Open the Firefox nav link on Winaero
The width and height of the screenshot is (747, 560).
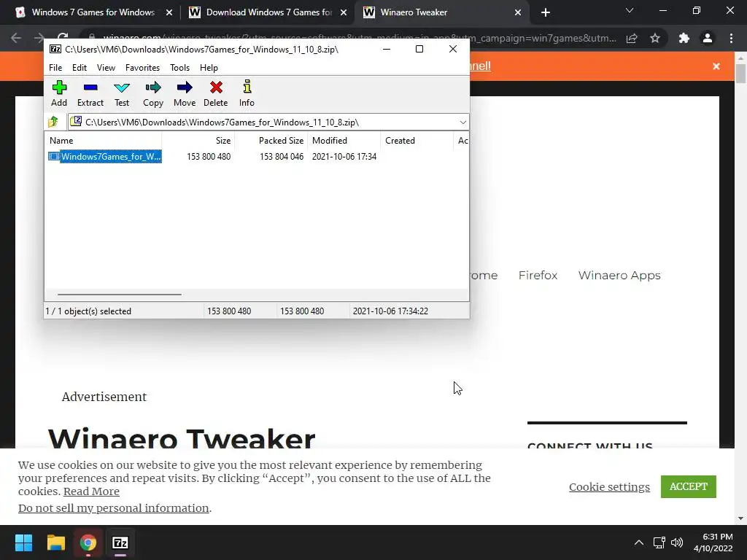(538, 275)
